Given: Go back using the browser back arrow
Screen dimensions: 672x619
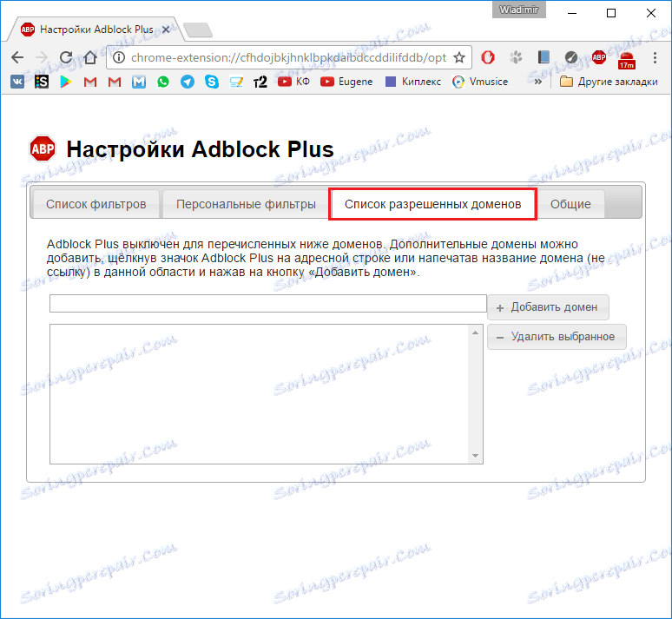Looking at the screenshot, I should 17,57.
